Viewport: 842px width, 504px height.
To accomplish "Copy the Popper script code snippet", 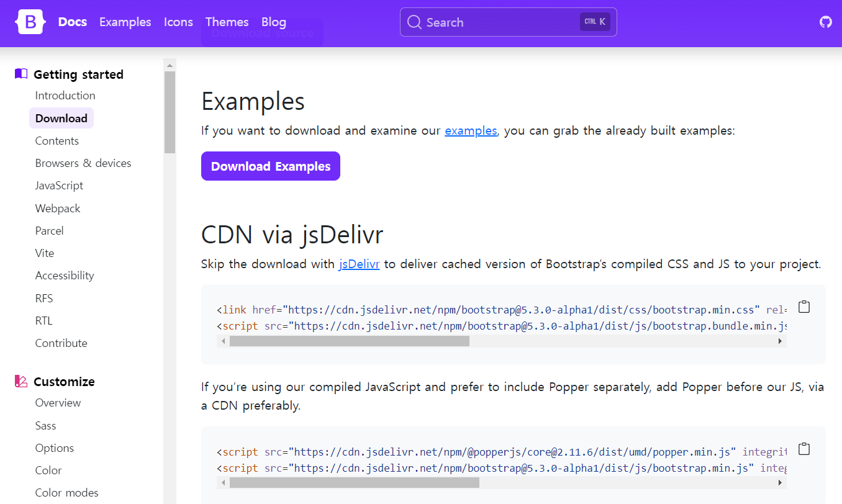I will coord(804,449).
